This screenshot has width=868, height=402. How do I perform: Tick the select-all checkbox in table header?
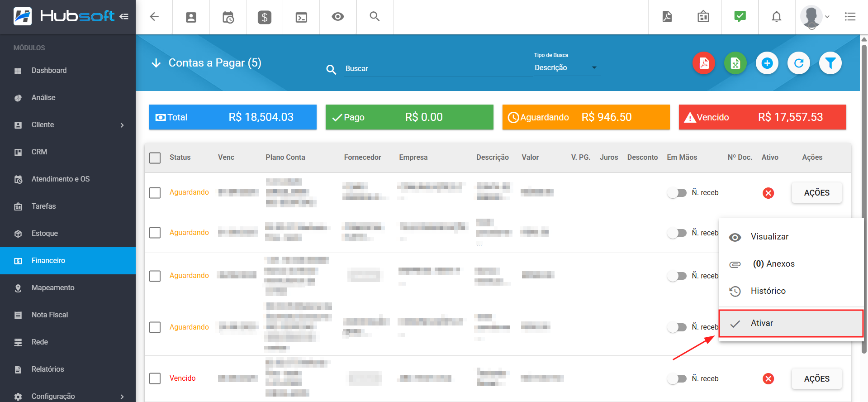pyautogui.click(x=155, y=158)
